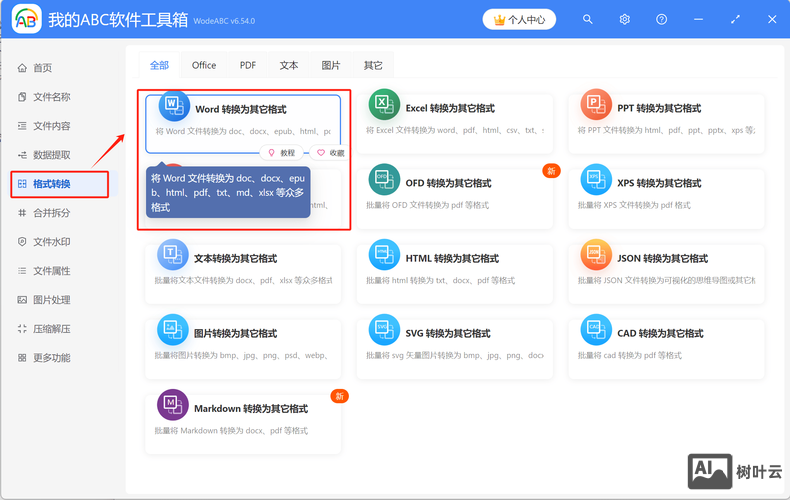The height and width of the screenshot is (500, 790).
Task: Click the 数据提取 sidebar icon
Action: click(x=22, y=155)
